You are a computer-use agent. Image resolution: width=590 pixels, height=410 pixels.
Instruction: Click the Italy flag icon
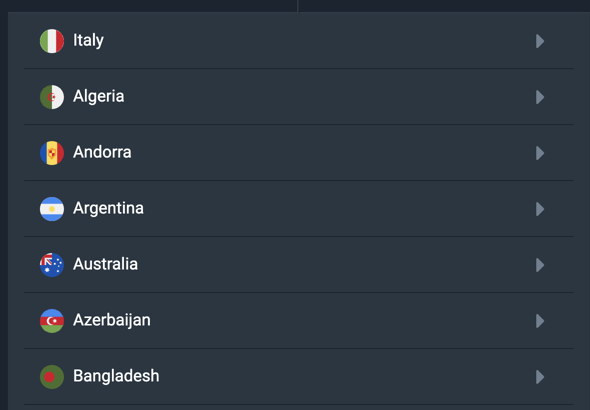[52, 41]
